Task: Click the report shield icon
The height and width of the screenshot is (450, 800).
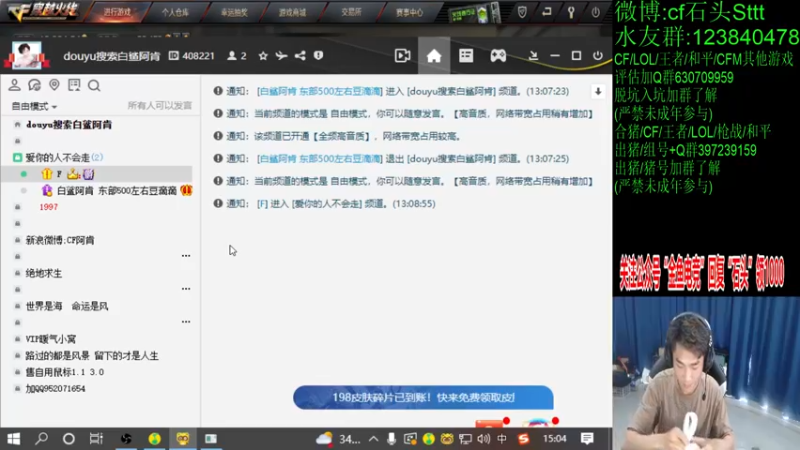Action: point(318,56)
